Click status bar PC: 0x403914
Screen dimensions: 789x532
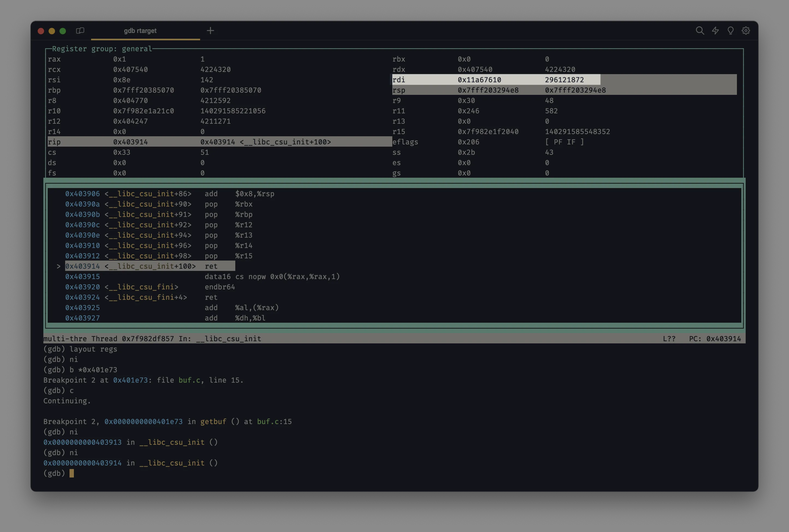pyautogui.click(x=715, y=338)
